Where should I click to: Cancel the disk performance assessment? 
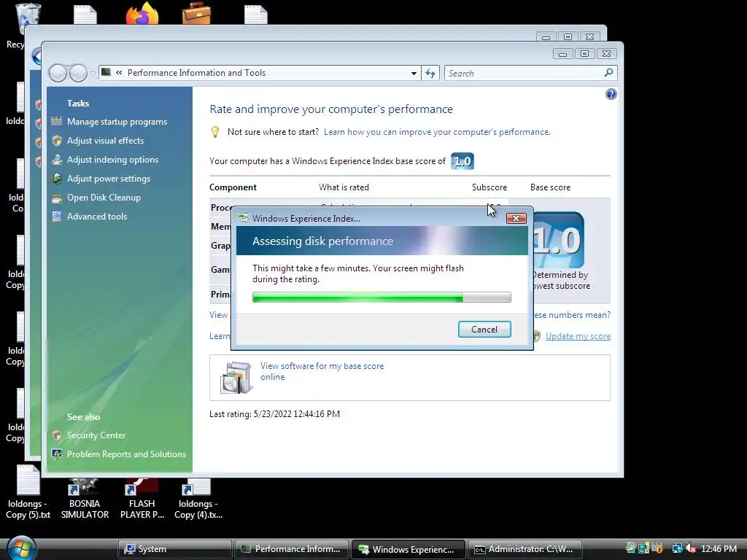tap(484, 329)
